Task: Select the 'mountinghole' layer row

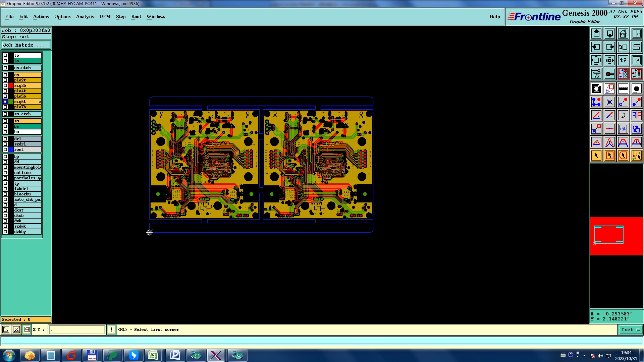Action: [27, 167]
